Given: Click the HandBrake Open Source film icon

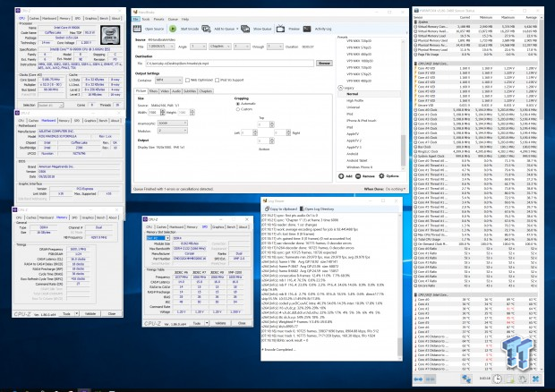Looking at the screenshot, I should click(137, 29).
